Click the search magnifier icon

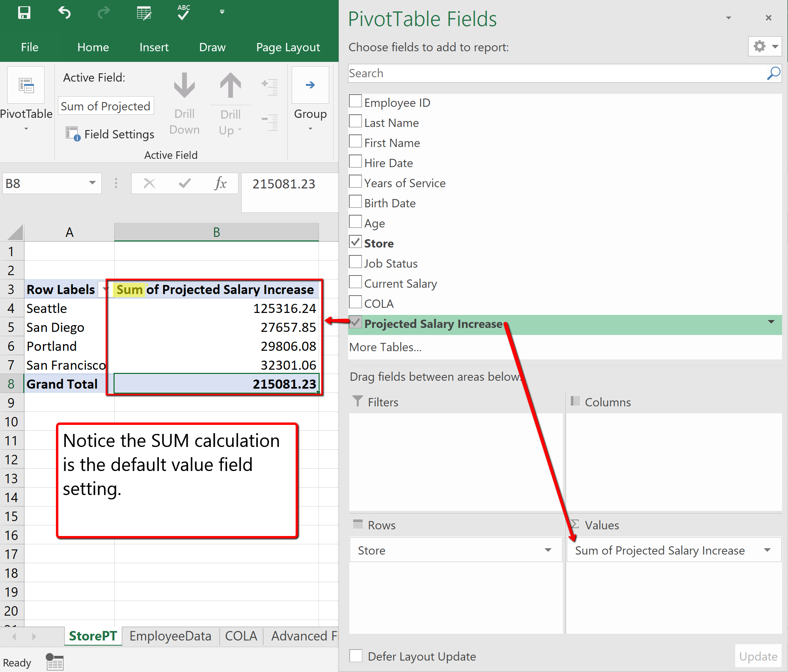coord(773,73)
